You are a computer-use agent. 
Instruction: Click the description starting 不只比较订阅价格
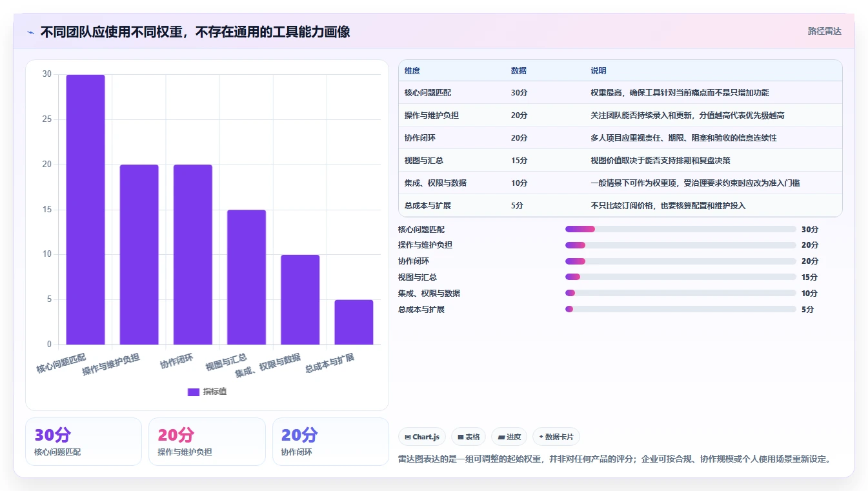pos(668,206)
